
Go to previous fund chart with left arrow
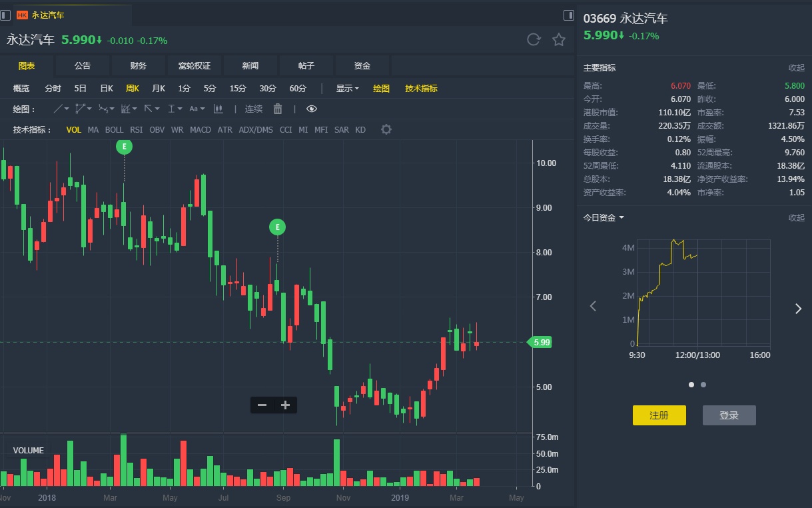click(593, 307)
